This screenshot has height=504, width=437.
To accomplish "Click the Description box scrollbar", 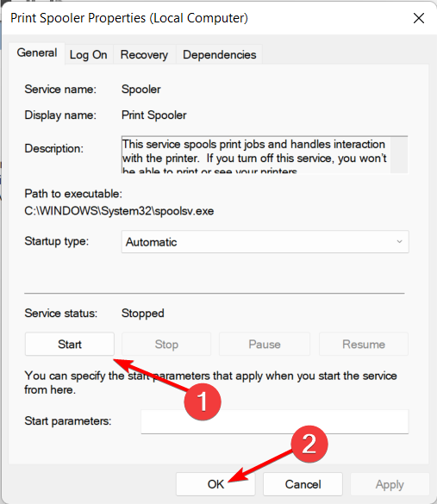I will click(x=399, y=155).
